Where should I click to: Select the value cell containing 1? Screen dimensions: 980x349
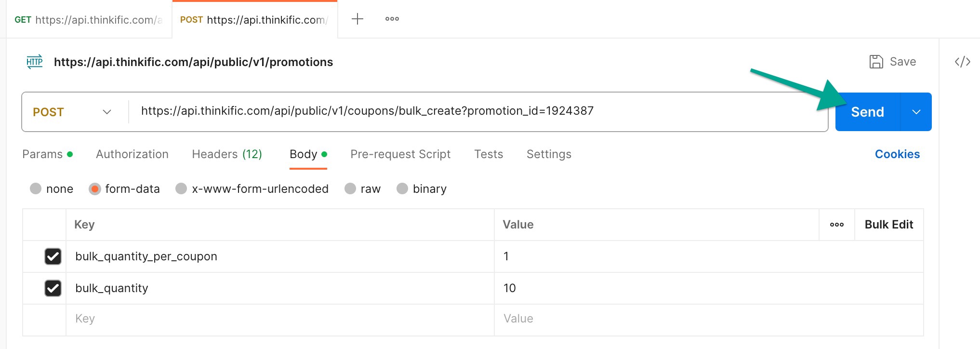click(709, 256)
